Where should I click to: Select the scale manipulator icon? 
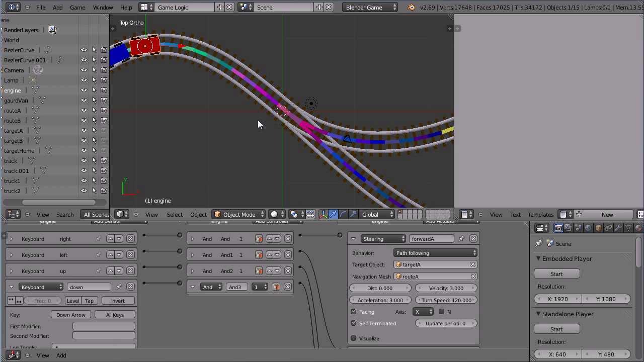click(x=353, y=215)
